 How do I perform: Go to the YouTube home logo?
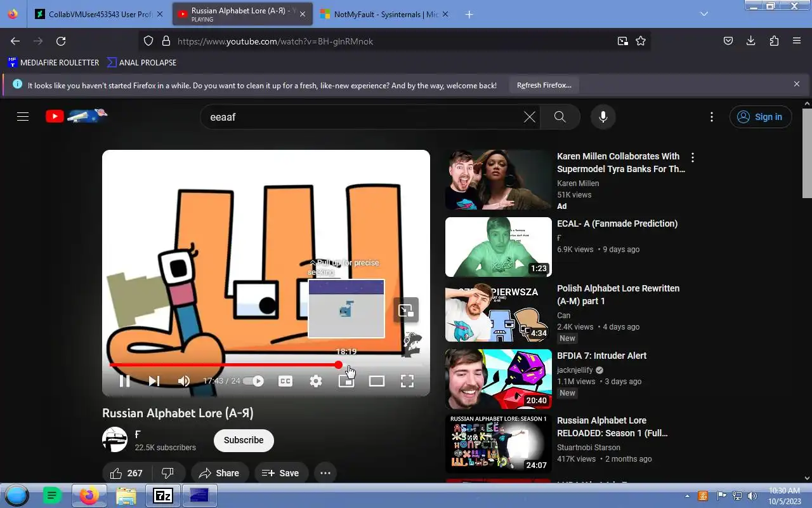pos(76,116)
